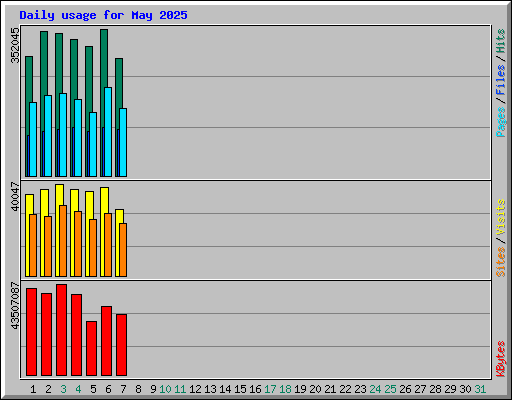
Task: Click green day 24 on the date axis
Action: [x=375, y=389]
